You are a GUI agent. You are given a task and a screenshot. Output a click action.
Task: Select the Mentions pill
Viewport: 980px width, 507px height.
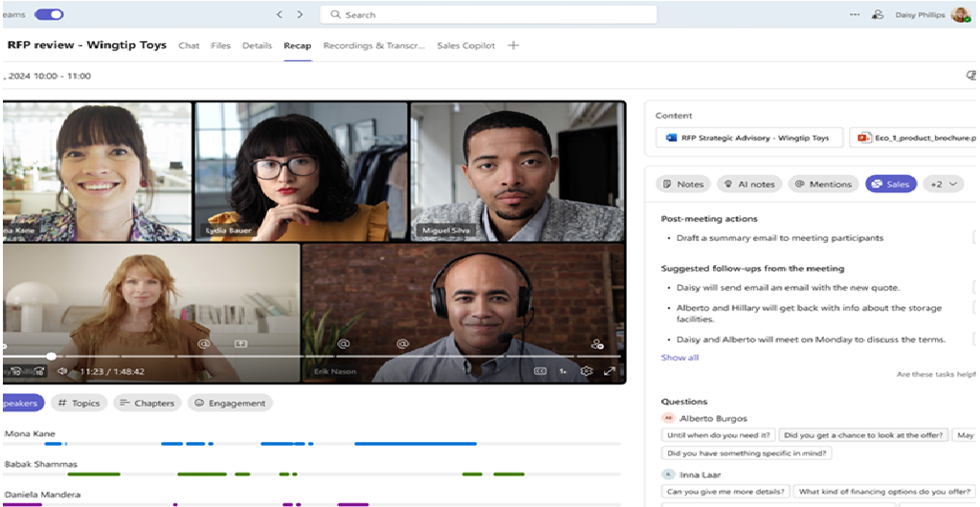tap(823, 185)
